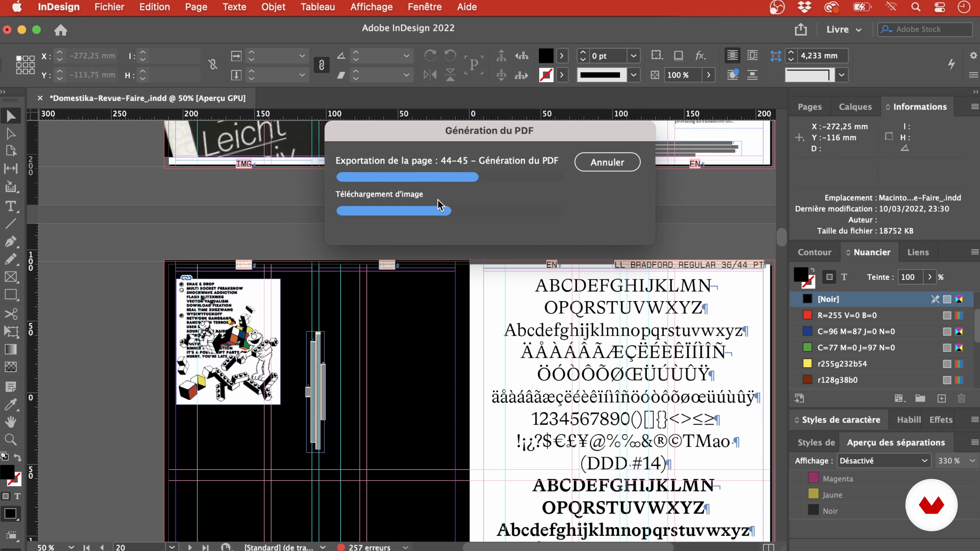Cancel PDF export with Annuler

(x=607, y=162)
